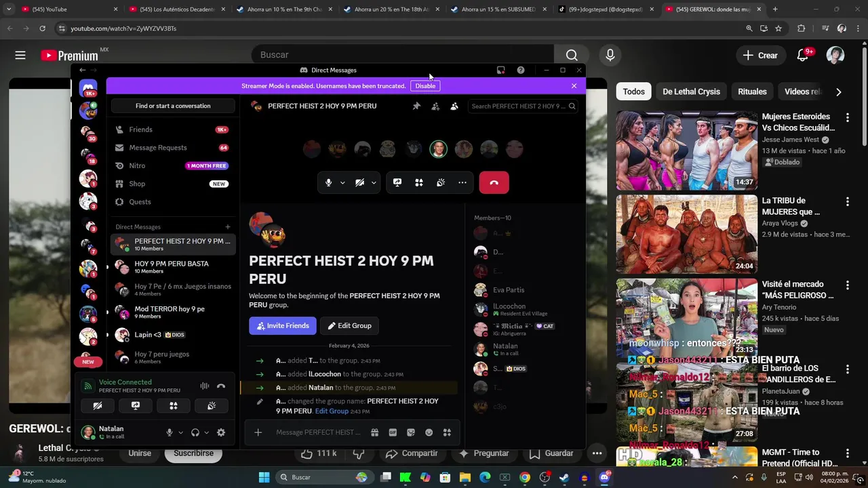868x488 pixels.
Task: Open Discord inbox icon in title bar
Action: 500,70
